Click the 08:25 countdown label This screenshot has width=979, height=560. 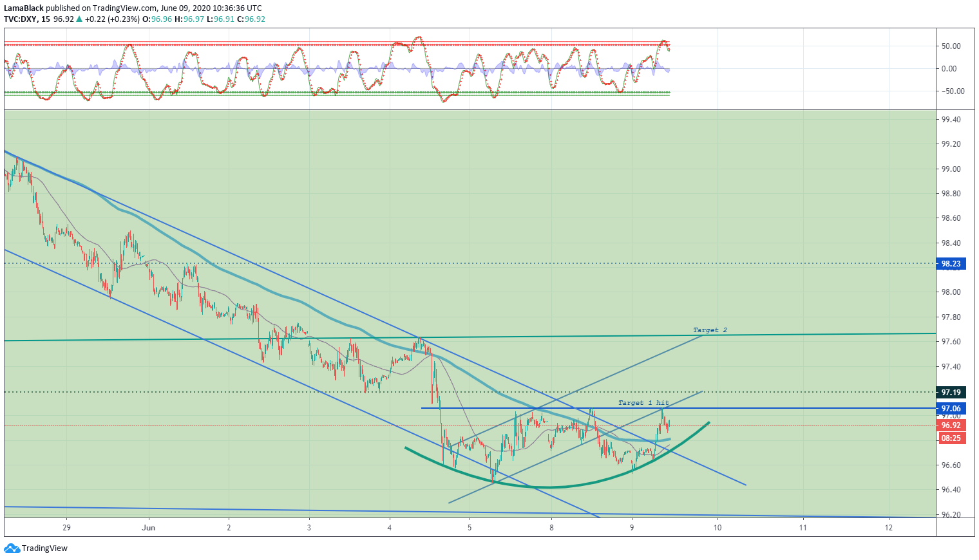click(x=951, y=438)
